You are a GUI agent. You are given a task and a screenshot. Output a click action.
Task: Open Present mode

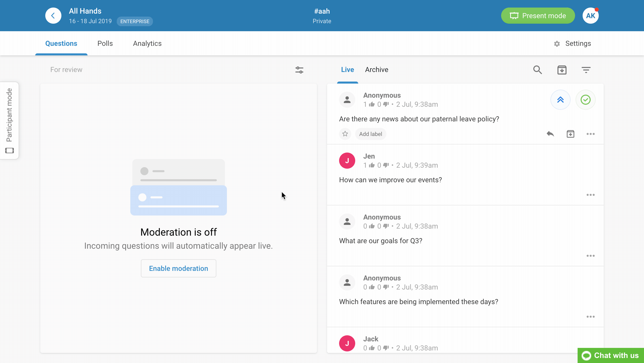[x=538, y=16]
